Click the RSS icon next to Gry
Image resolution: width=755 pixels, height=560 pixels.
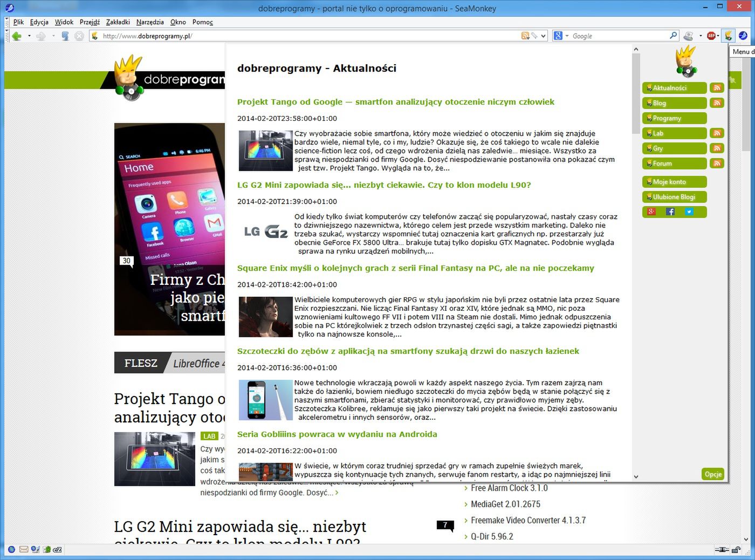717,148
